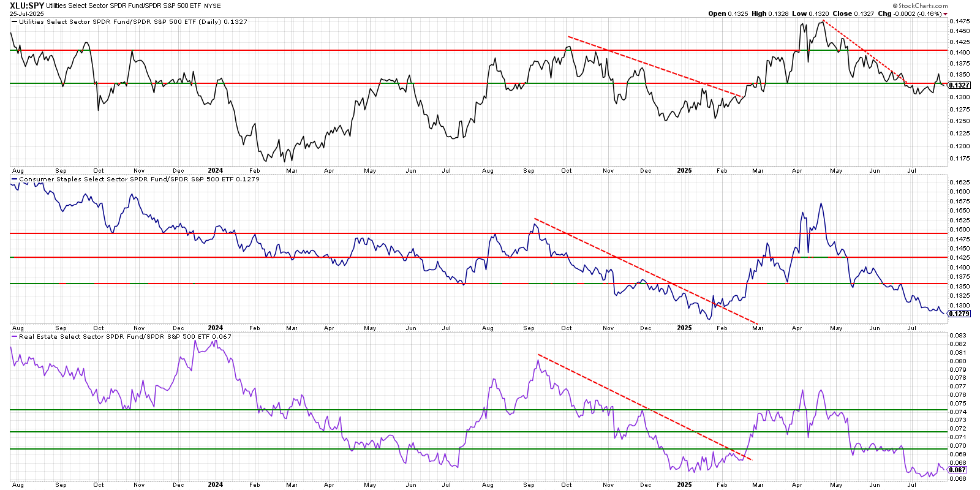Click the Chg -0.0002 (-0.16%) value
The image size is (980, 490).
tap(910, 13)
